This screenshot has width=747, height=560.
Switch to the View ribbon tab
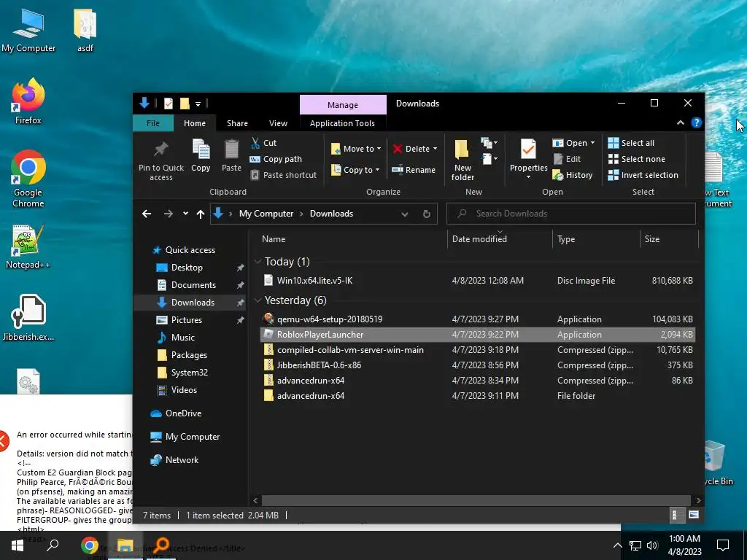278,122
